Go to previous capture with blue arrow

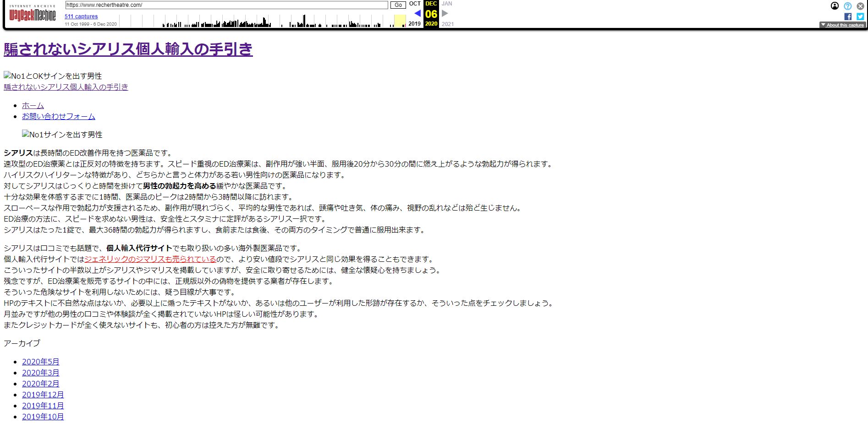pyautogui.click(x=417, y=13)
